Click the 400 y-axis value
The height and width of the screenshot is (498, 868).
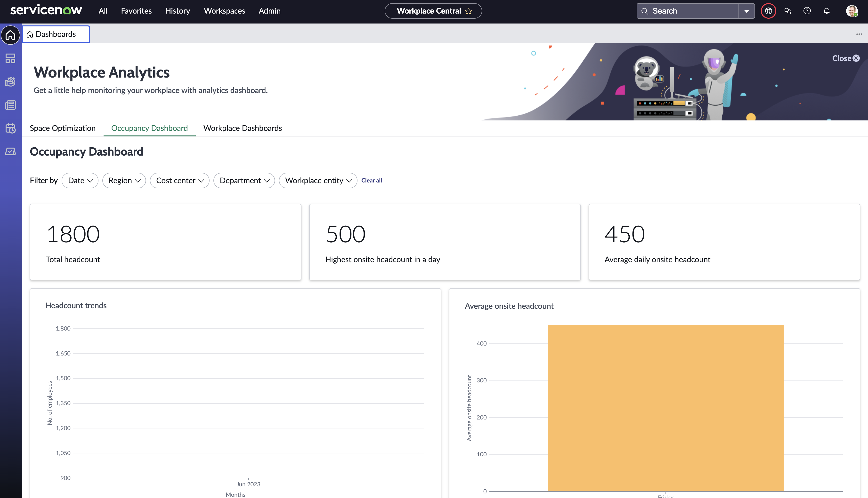pos(482,343)
